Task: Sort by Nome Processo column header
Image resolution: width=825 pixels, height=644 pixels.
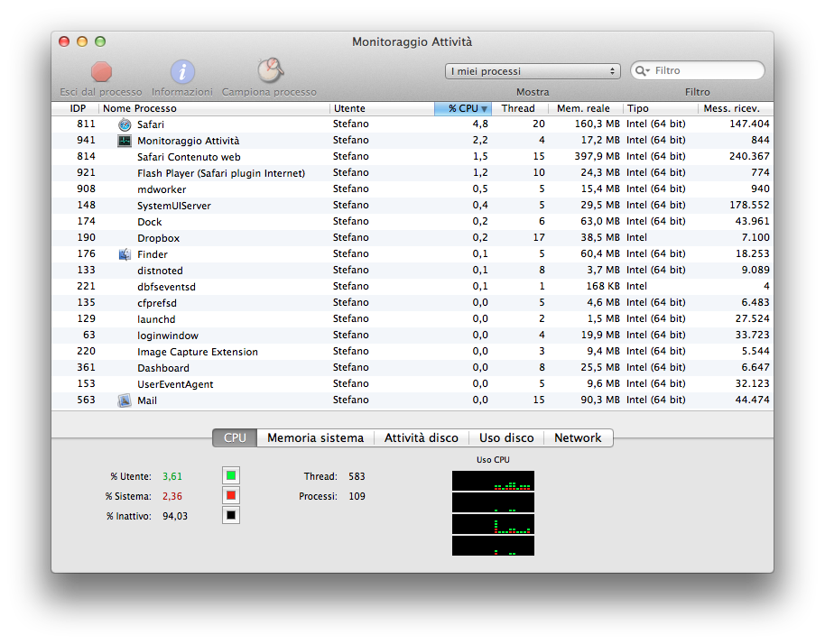Action: (x=214, y=108)
